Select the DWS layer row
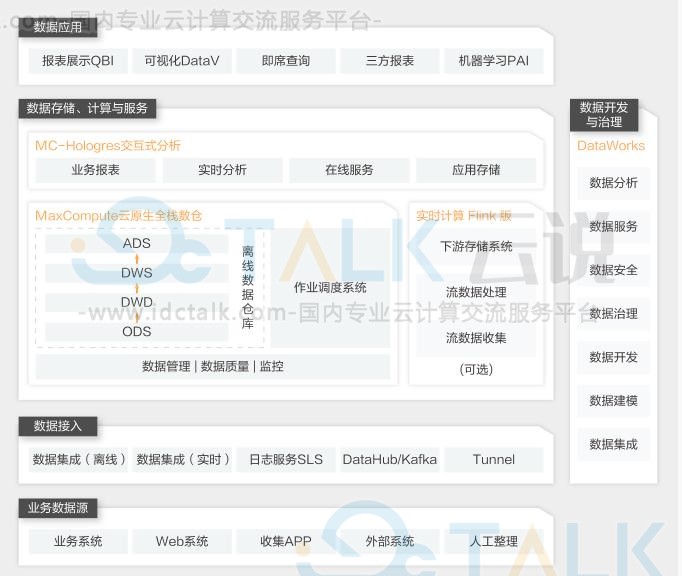Image resolution: width=682 pixels, height=576 pixels. pos(137,273)
